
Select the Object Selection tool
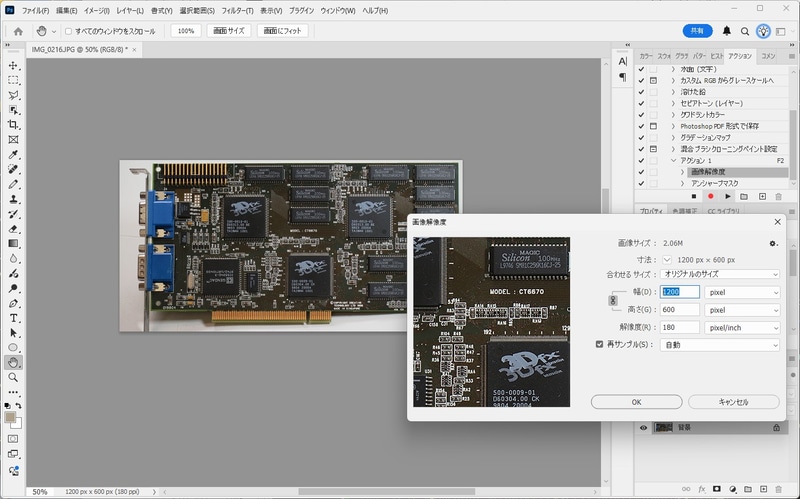point(13,110)
